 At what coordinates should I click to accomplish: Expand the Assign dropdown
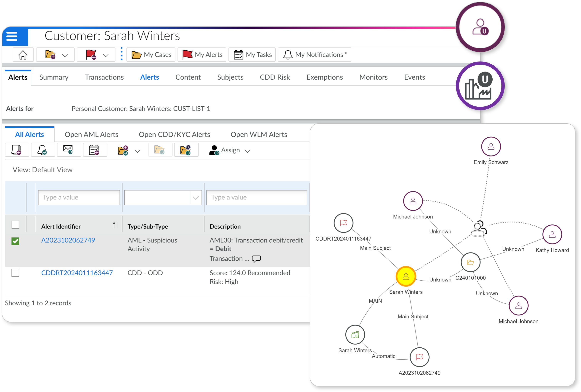pos(248,151)
